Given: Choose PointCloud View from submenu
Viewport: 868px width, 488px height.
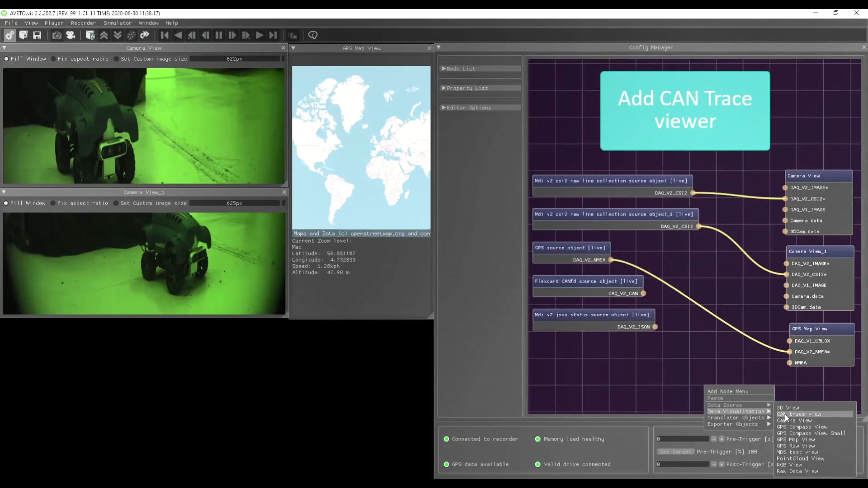Looking at the screenshot, I should (800, 459).
